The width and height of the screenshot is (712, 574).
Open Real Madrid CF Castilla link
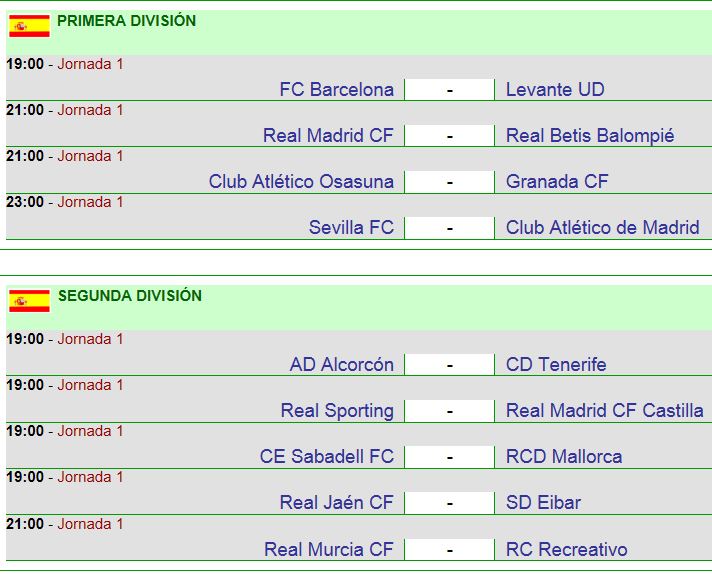(x=604, y=411)
